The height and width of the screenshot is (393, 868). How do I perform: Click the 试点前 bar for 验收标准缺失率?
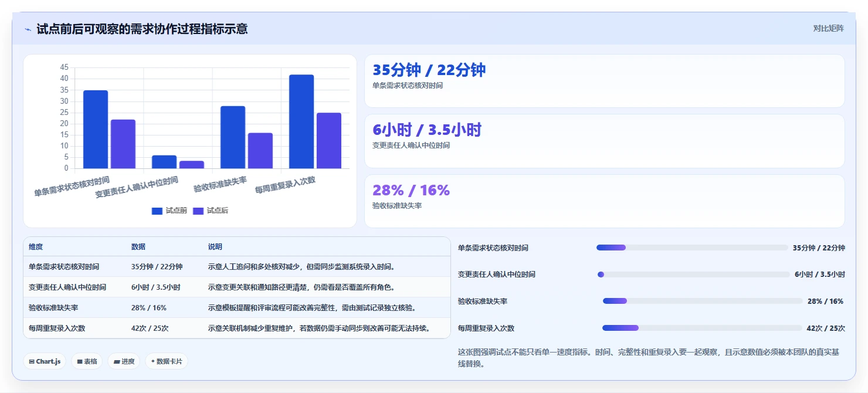233,137
